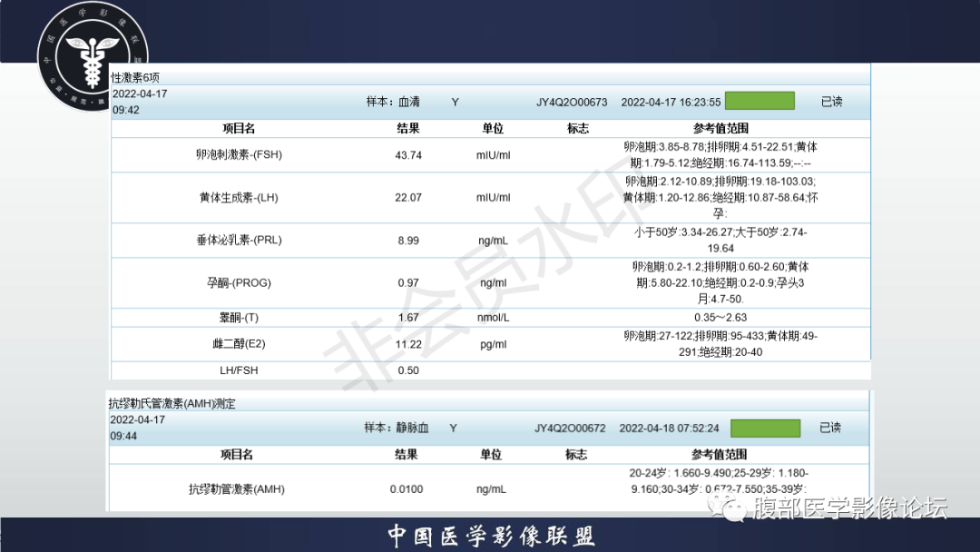The image size is (980, 552).
Task: Select the 性激素6项 report title
Action: click(135, 77)
